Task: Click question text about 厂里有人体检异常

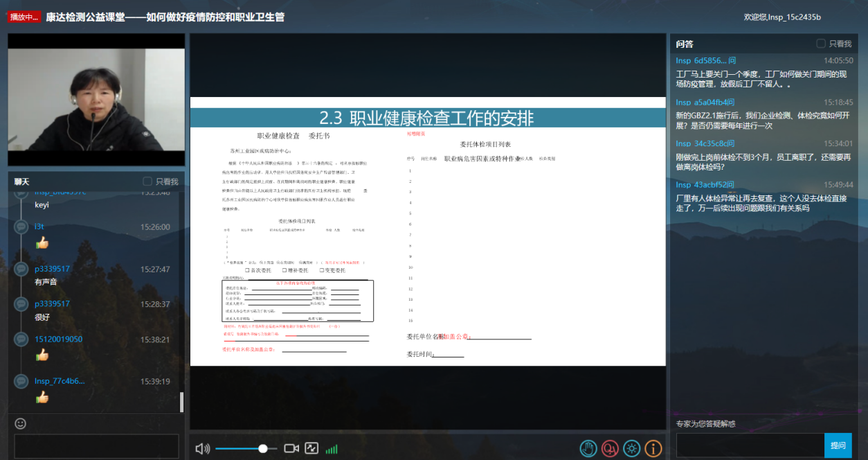Action: (x=761, y=203)
